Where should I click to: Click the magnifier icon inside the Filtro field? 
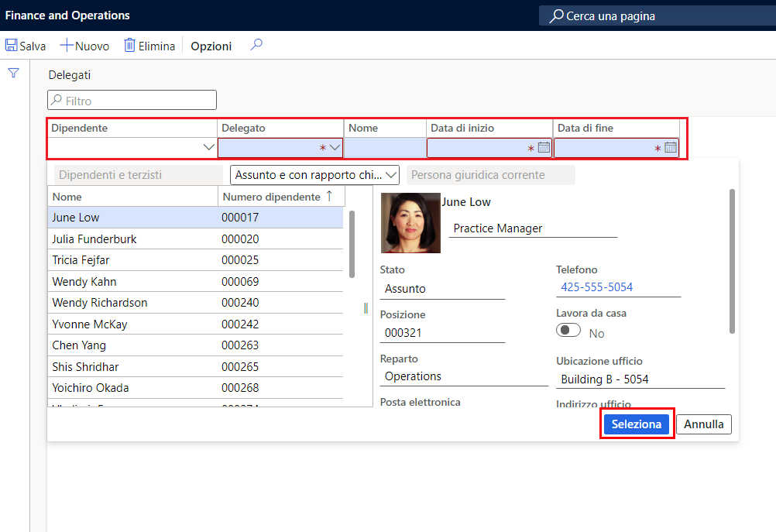coord(57,100)
